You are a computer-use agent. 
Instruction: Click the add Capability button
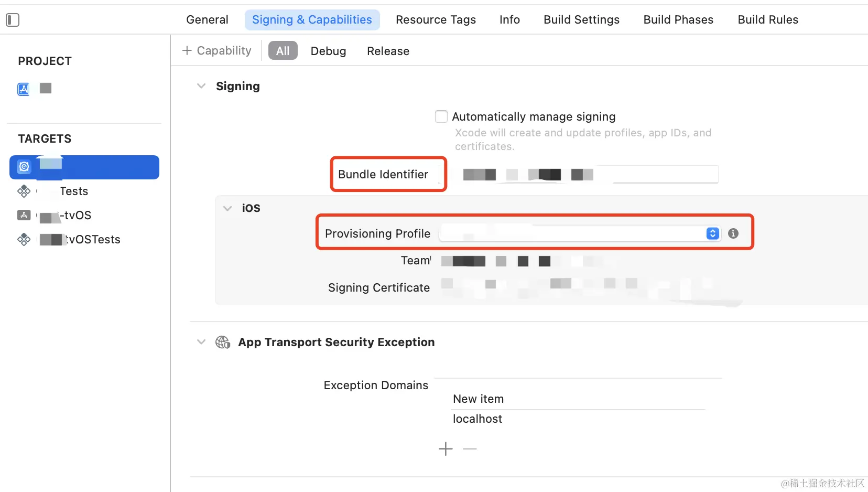point(216,51)
